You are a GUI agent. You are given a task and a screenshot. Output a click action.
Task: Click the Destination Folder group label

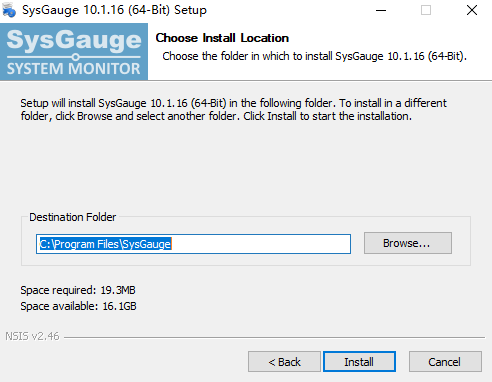73,217
